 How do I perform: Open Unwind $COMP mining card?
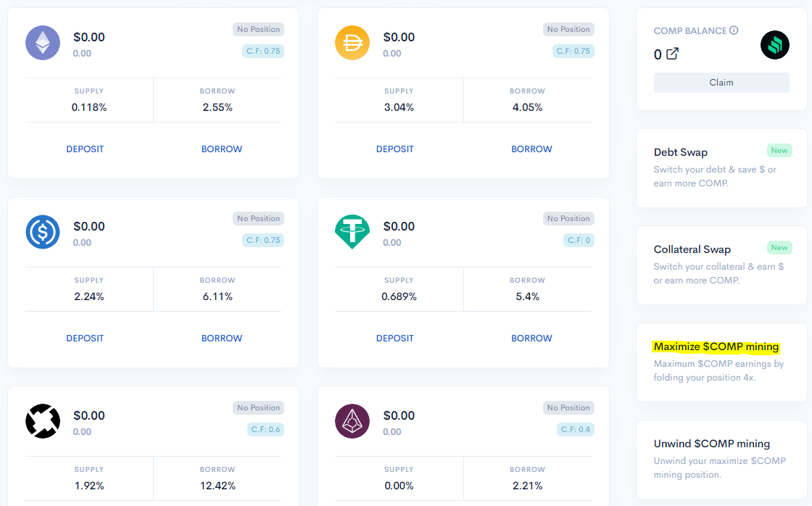(721, 460)
